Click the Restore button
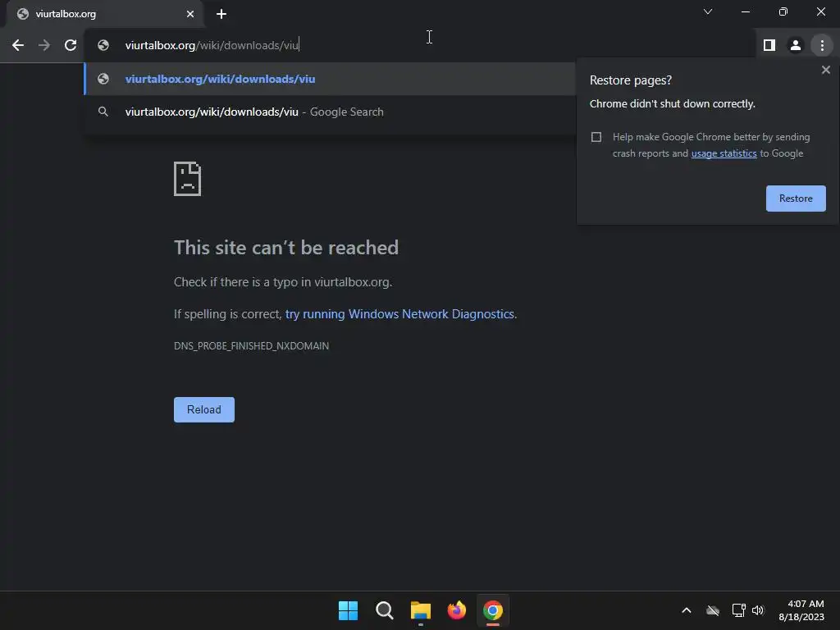The width and height of the screenshot is (840, 630). pyautogui.click(x=796, y=199)
